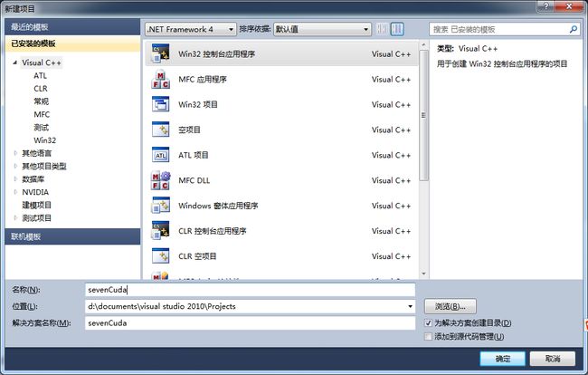The width and height of the screenshot is (588, 375).
Task: Expand the 测试项目 tree node
Action: [15, 217]
